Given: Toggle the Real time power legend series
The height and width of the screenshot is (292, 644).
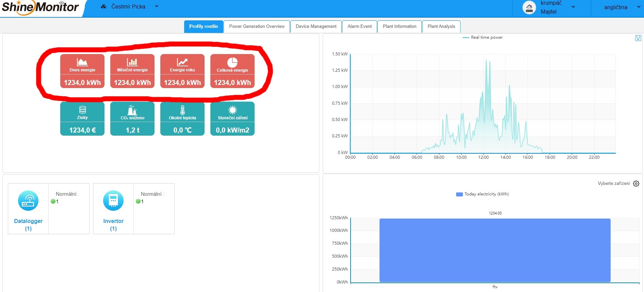Looking at the screenshot, I should click(x=483, y=37).
